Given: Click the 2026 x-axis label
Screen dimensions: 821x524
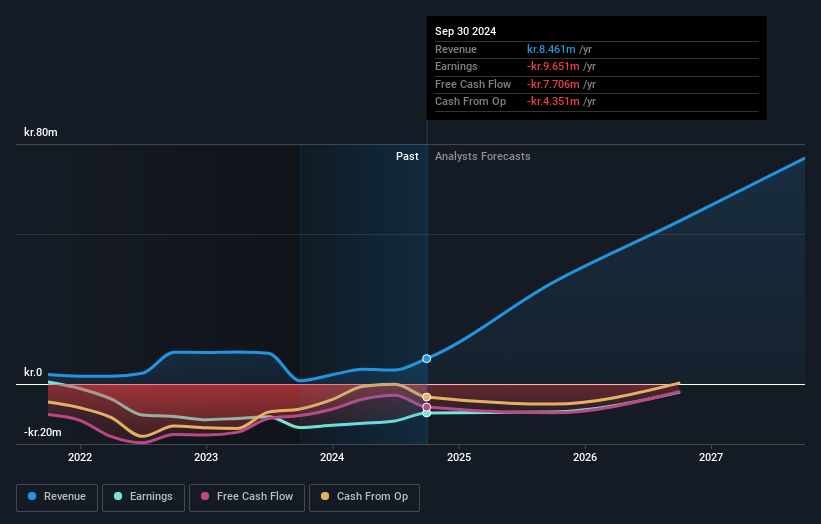Looking at the screenshot, I should [x=585, y=458].
